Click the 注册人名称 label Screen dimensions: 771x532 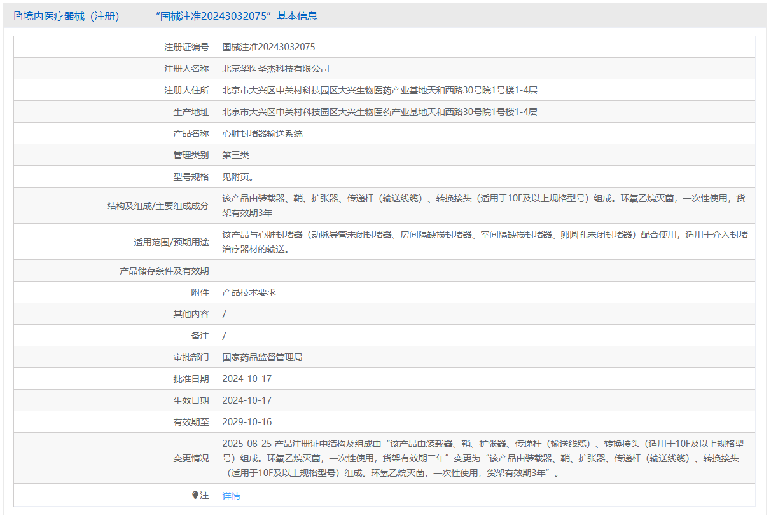186,69
